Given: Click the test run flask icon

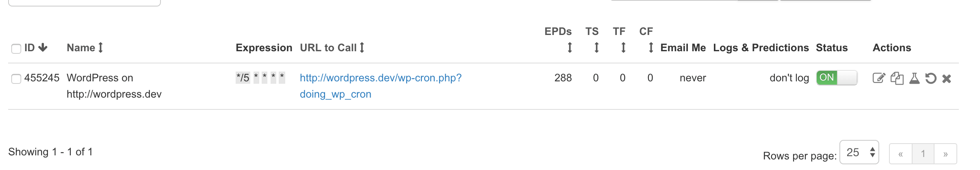Looking at the screenshot, I should coord(914,78).
